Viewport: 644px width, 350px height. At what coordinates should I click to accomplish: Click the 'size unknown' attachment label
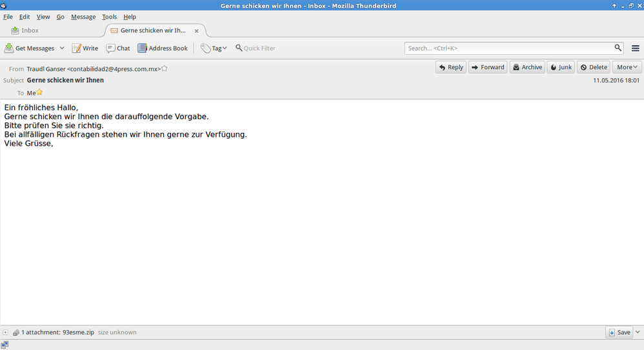117,333
